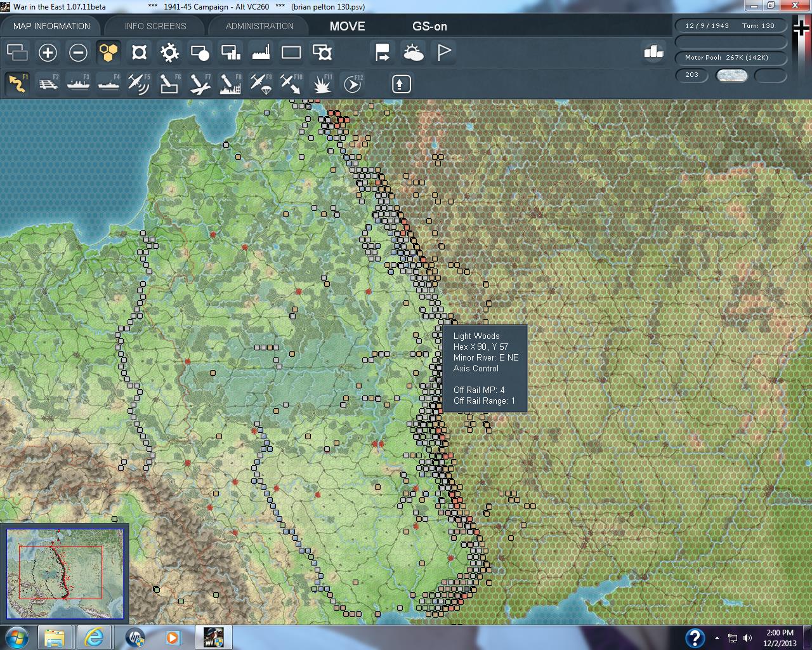Click the MOVE mode label
The height and width of the screenshot is (650, 812).
[347, 26]
